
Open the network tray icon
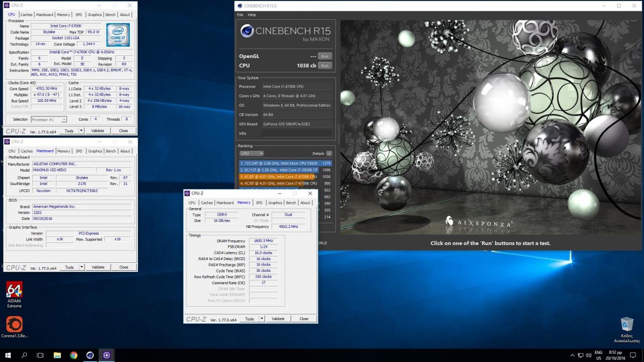(580, 355)
